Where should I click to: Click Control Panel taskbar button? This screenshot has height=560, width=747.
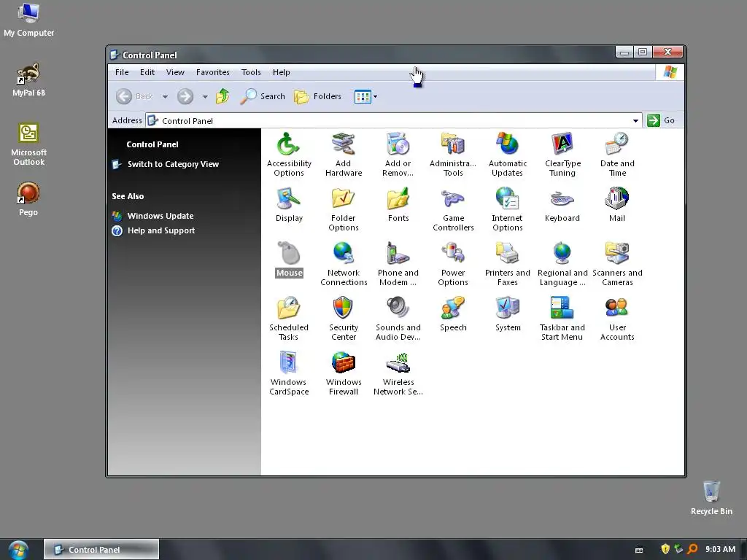click(x=101, y=550)
